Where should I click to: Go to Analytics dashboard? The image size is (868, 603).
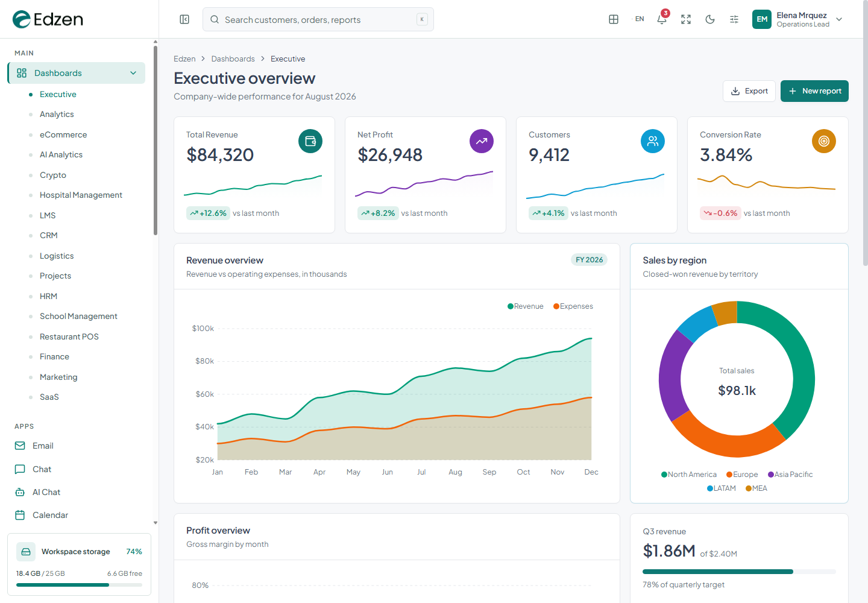point(57,115)
